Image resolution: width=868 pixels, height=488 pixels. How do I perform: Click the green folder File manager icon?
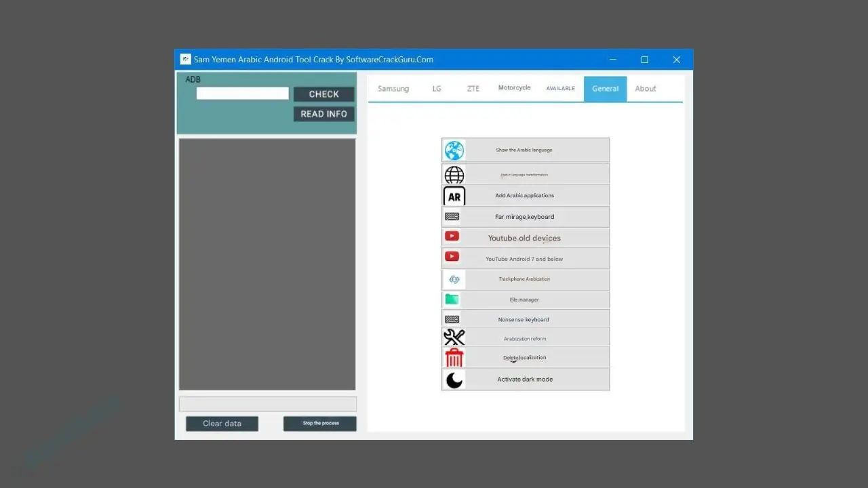pos(452,299)
